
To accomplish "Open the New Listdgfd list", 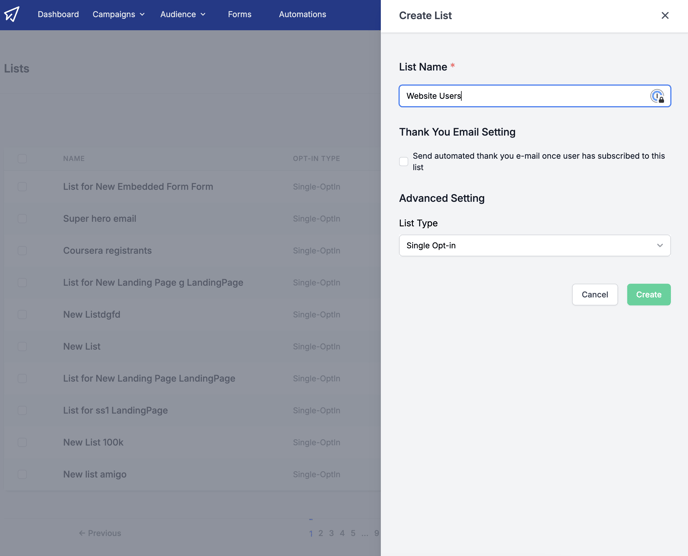I will [x=92, y=315].
